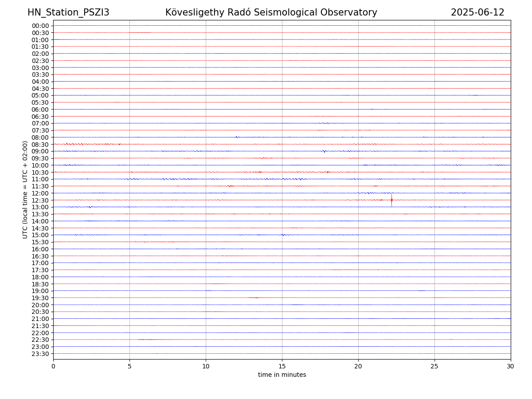
Task: Select the 08:30 trace time label
Action: click(40, 145)
